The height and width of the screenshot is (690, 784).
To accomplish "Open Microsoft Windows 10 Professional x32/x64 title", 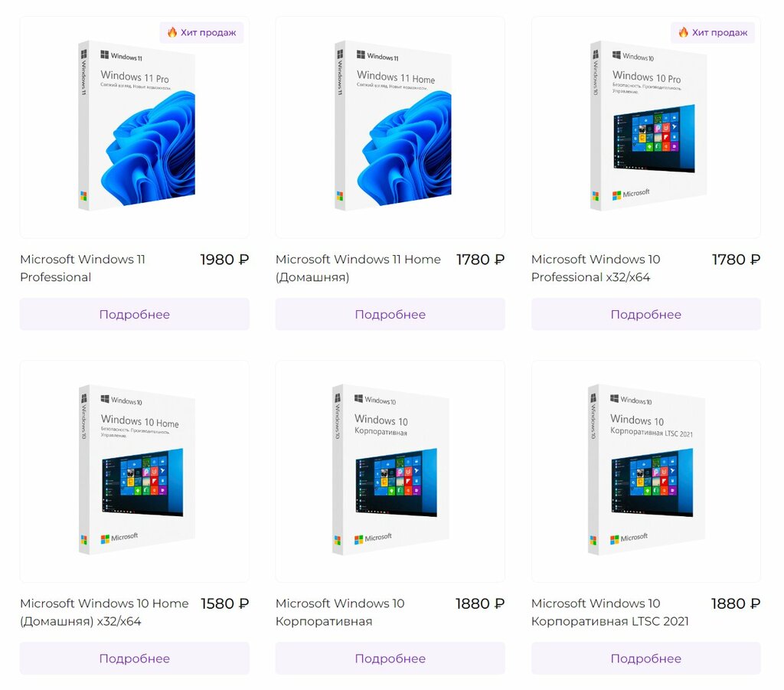I will point(596,268).
